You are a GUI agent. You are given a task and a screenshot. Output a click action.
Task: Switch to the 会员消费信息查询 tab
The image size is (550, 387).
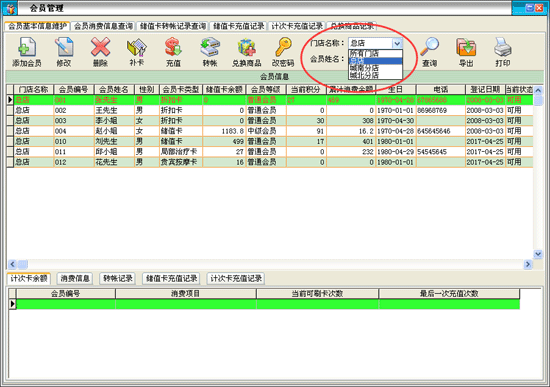pos(103,26)
